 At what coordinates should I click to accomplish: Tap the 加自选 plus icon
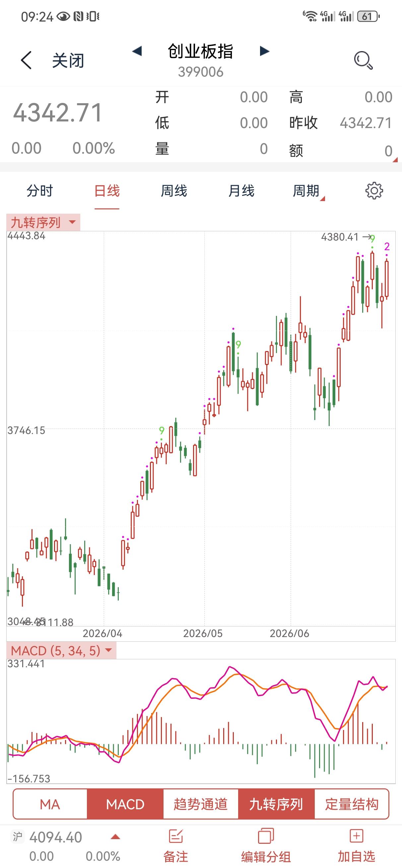tap(356, 836)
